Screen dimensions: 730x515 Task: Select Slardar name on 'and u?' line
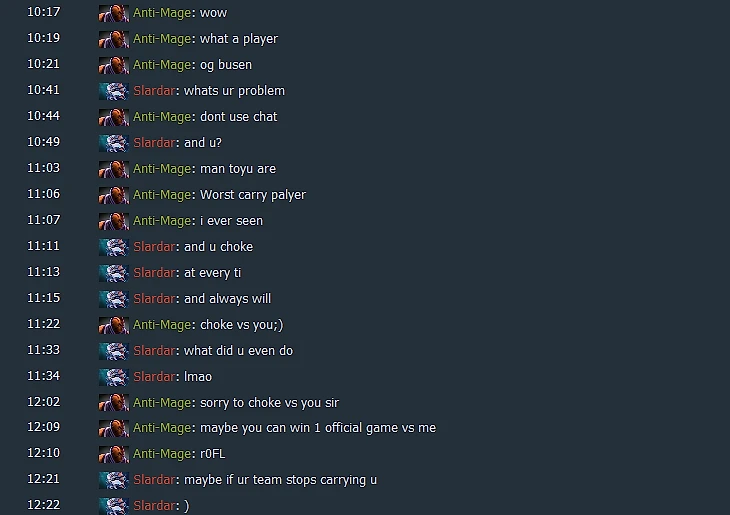154,142
